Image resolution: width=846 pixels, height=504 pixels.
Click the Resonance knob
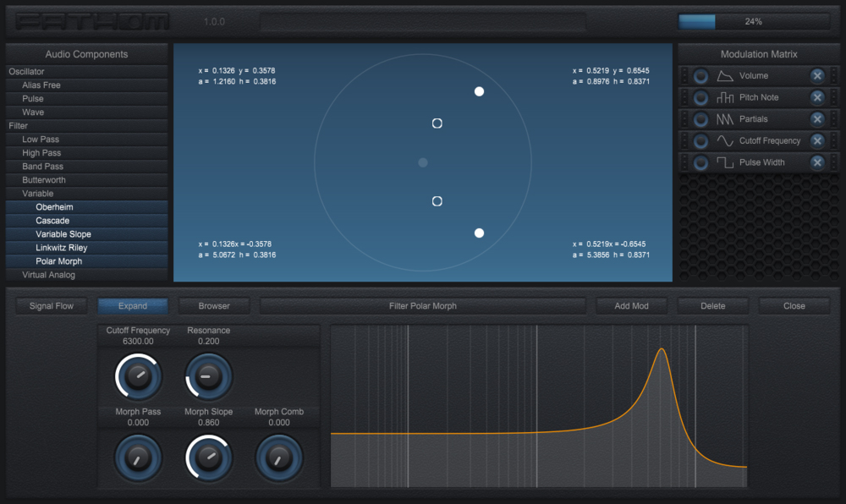click(208, 376)
